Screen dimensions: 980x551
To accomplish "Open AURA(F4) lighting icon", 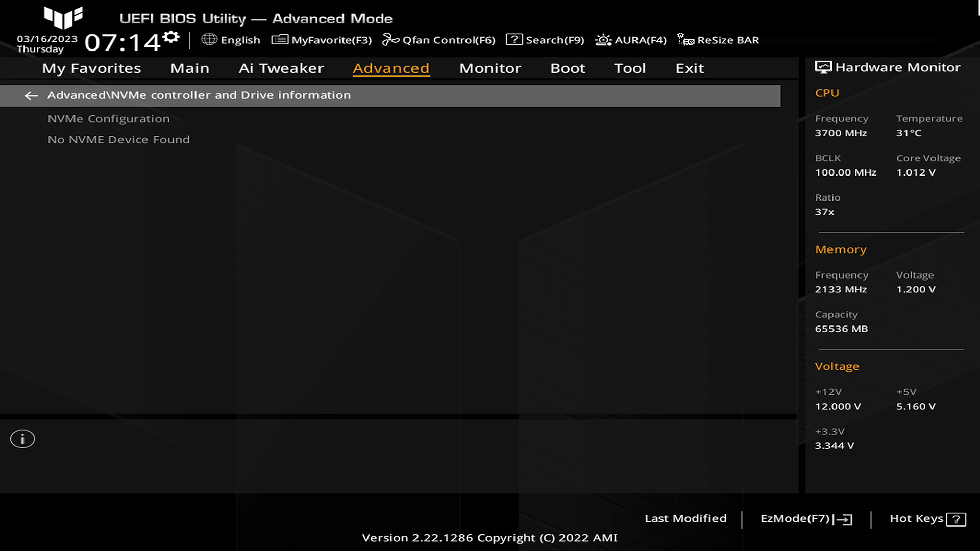I will coord(603,40).
